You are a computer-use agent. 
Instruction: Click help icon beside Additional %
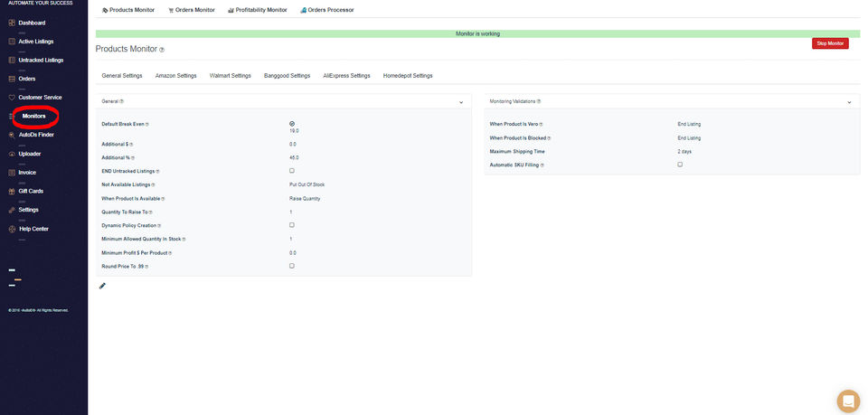point(132,158)
